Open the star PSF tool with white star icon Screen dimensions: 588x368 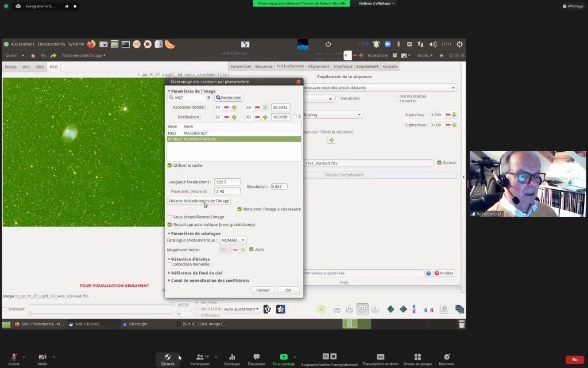coord(268,309)
